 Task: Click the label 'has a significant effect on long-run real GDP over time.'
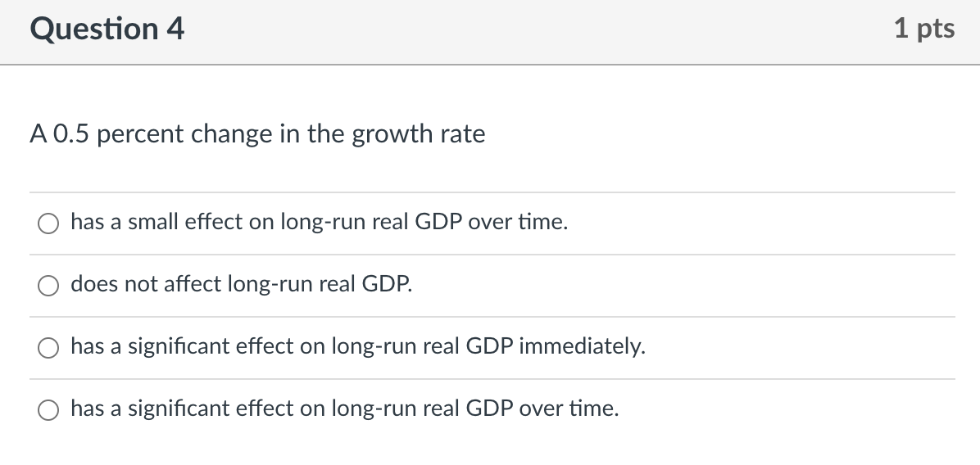[x=345, y=409]
